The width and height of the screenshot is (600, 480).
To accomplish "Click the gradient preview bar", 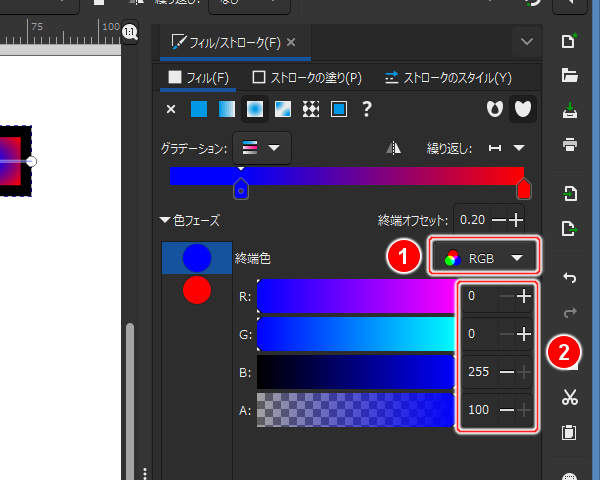I will coord(347,176).
